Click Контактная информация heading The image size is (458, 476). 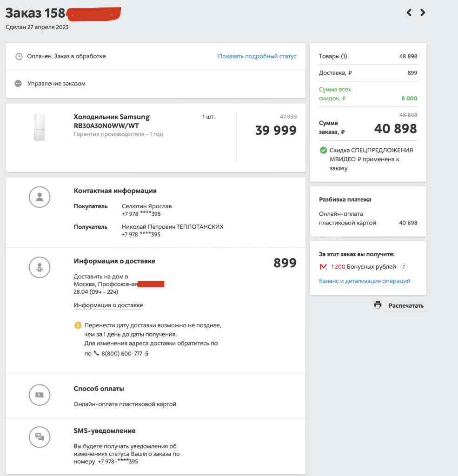[115, 191]
